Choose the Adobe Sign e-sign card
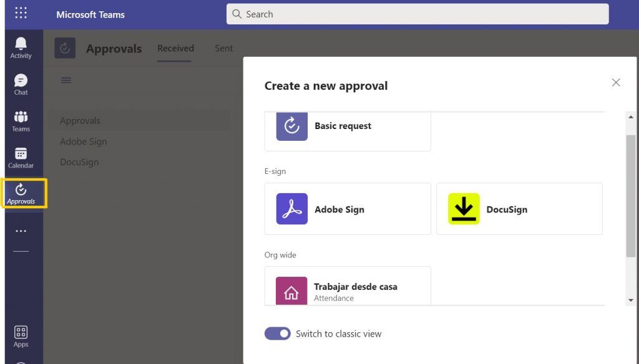Image resolution: width=639 pixels, height=364 pixels. point(348,208)
